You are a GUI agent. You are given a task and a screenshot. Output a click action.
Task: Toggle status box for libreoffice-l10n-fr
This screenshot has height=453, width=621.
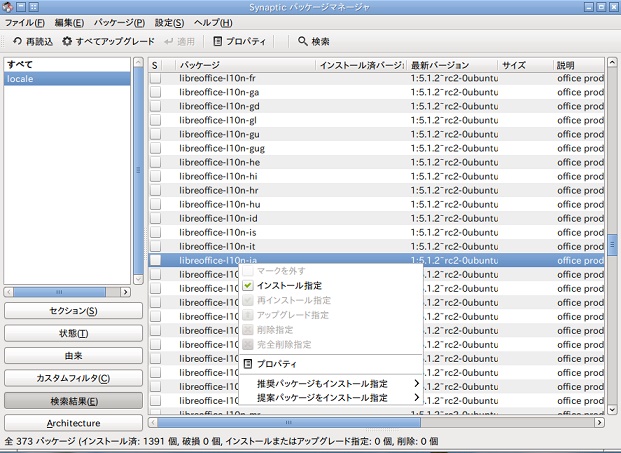click(156, 78)
